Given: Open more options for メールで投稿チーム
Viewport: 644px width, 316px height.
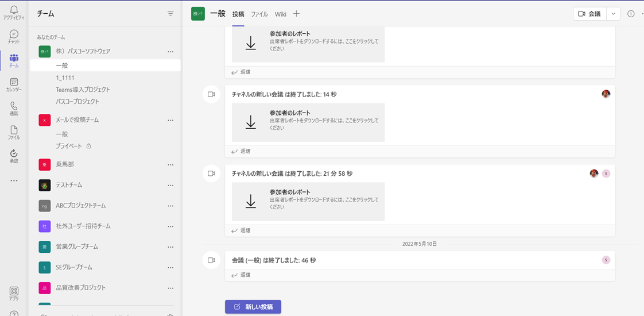Looking at the screenshot, I should click(170, 120).
